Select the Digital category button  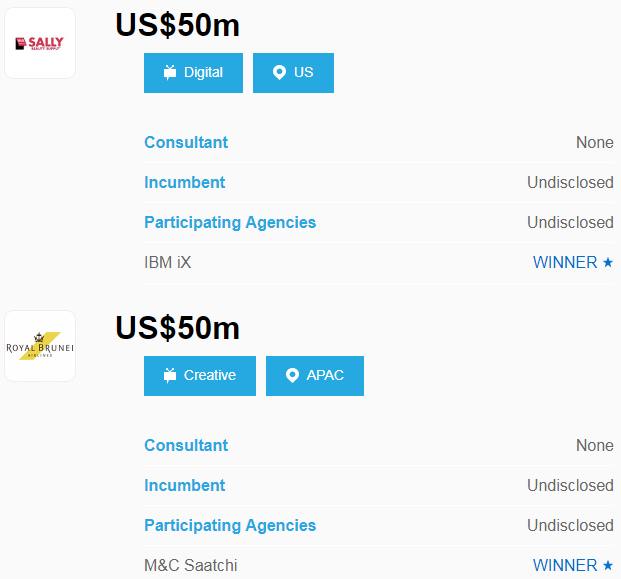coord(193,73)
